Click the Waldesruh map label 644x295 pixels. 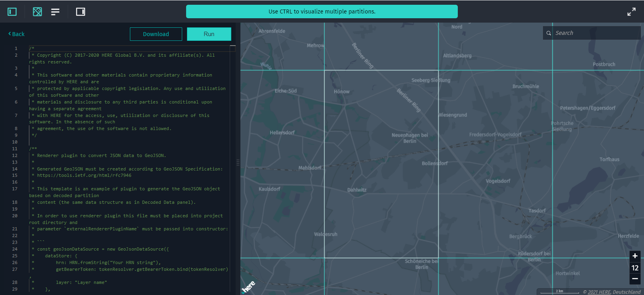(326, 234)
